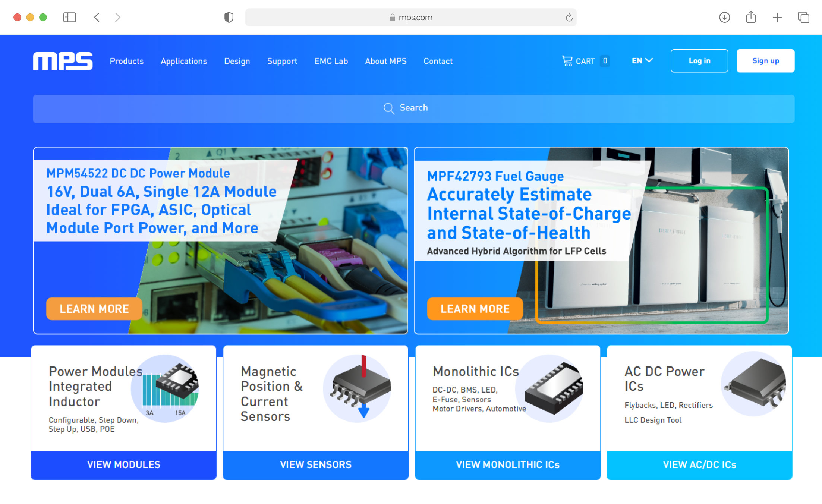
Task: Click the search magnifier icon
Action: (389, 108)
